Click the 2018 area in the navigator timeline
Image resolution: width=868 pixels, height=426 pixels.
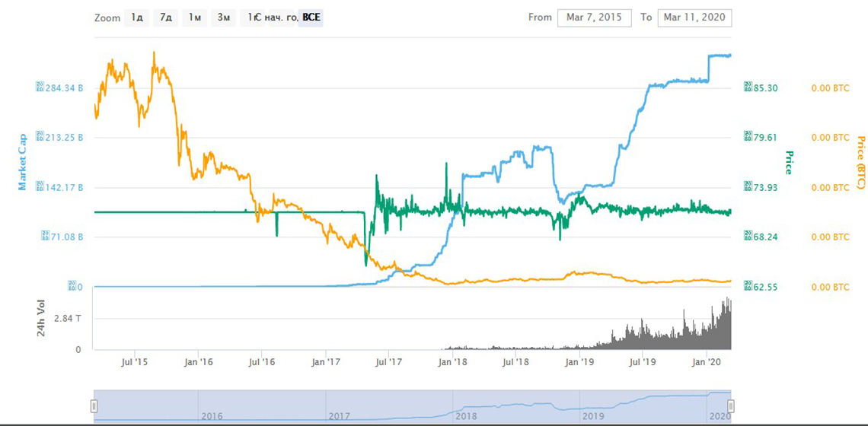(x=466, y=416)
